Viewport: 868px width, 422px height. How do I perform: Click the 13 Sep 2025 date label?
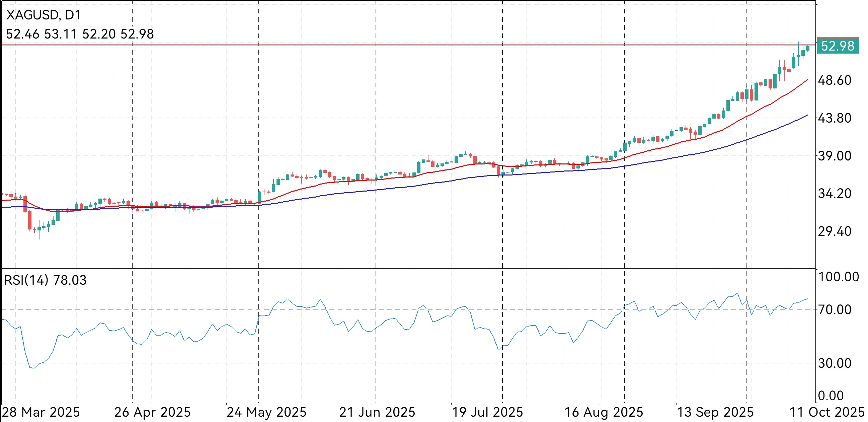(x=715, y=412)
